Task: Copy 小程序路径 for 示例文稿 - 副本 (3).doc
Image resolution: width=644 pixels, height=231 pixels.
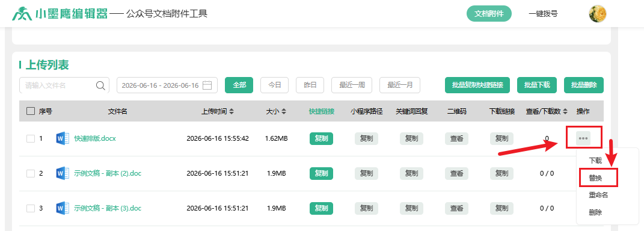Action: point(366,208)
